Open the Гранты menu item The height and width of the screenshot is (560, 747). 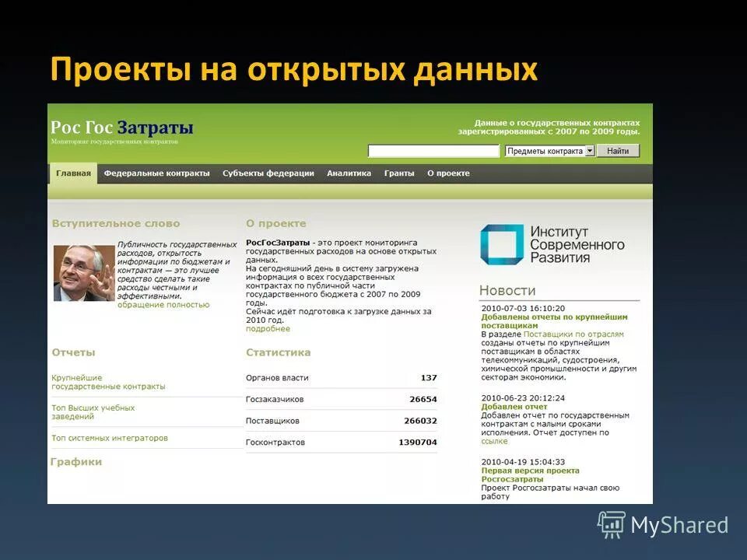tap(399, 173)
